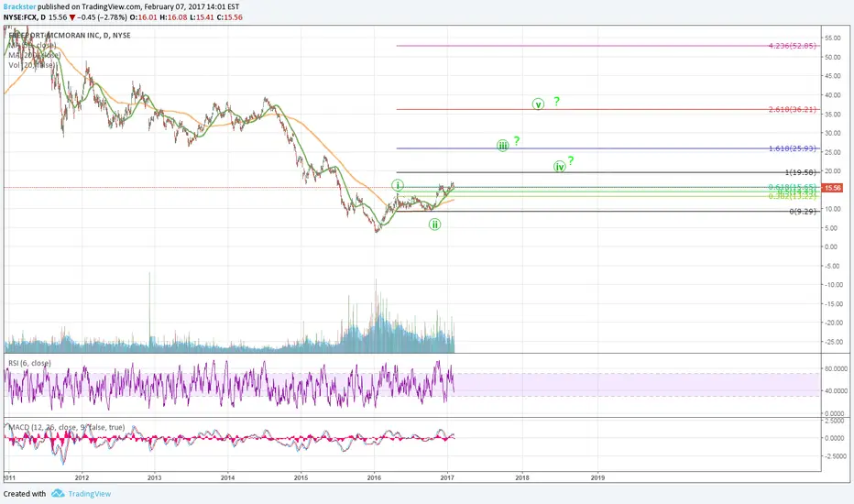Click the MA (50, close) indicator legend

coord(32,45)
